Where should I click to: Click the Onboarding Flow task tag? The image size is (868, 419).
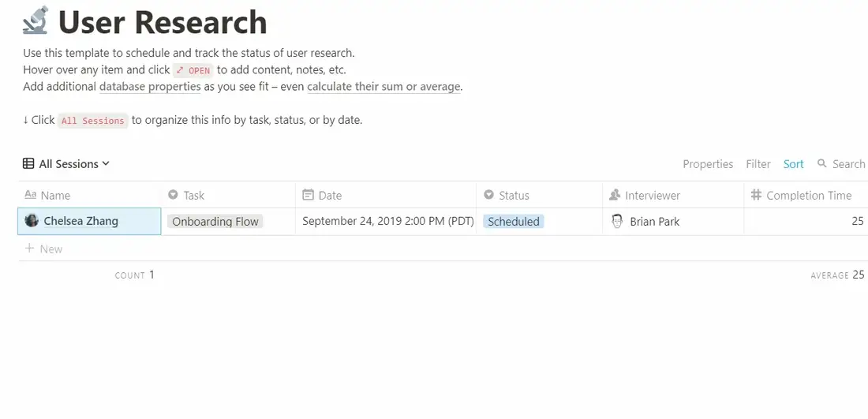coord(215,222)
